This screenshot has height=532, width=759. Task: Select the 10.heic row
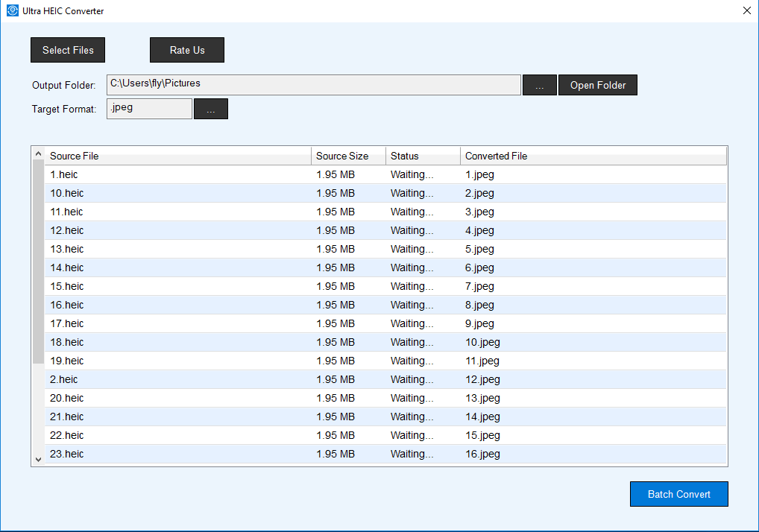click(385, 193)
